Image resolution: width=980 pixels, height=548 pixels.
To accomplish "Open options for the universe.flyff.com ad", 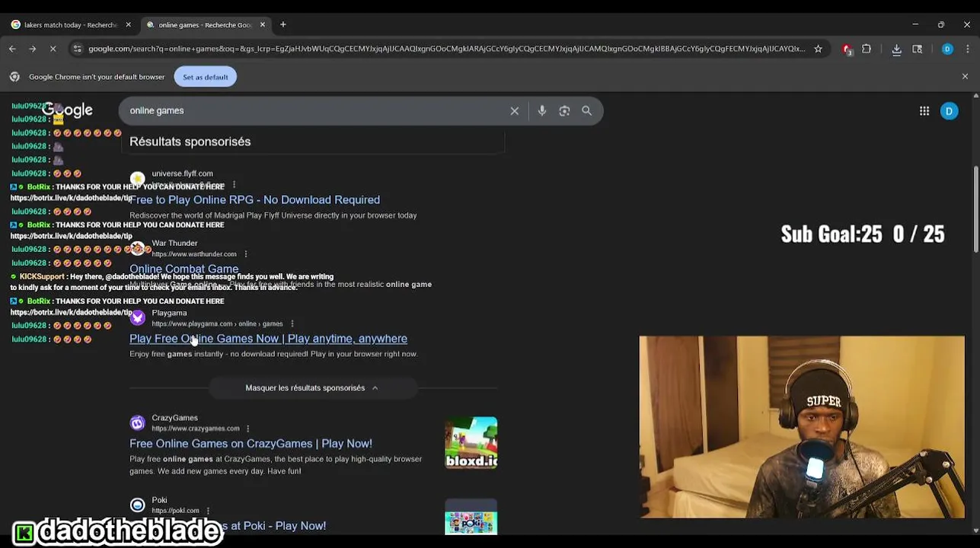I will coord(234,185).
